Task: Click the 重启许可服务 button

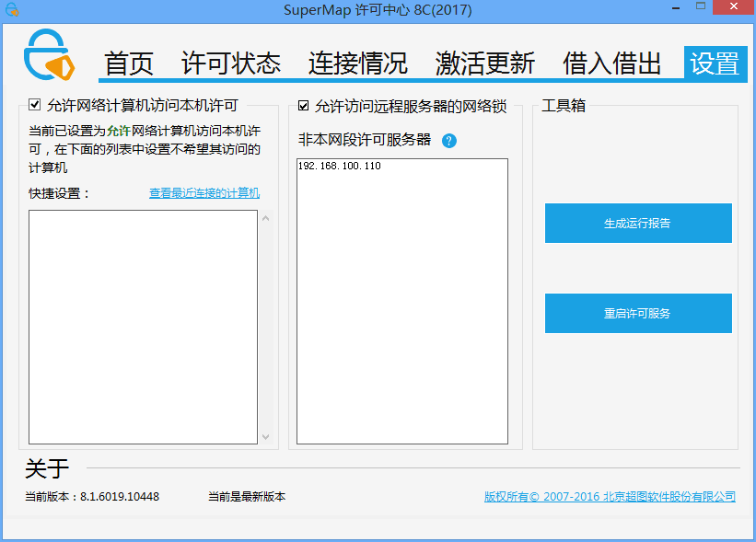Action: [x=638, y=313]
